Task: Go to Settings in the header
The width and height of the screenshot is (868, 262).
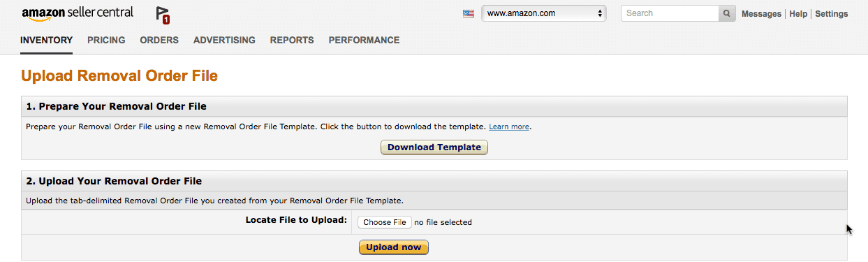Action: [832, 14]
